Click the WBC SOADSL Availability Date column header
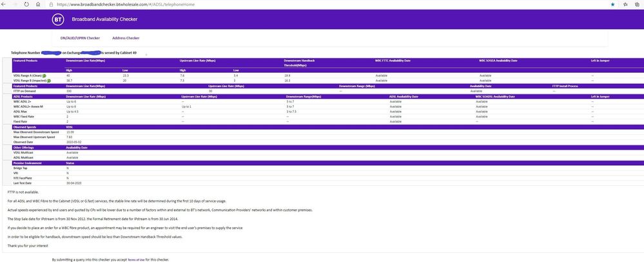The height and width of the screenshot is (262, 644). tap(495, 96)
